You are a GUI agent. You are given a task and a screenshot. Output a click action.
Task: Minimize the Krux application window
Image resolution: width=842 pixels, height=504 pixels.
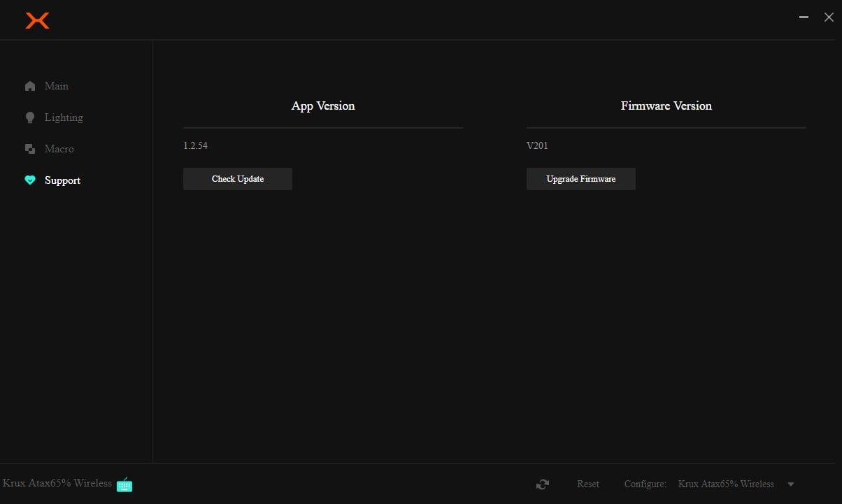804,18
